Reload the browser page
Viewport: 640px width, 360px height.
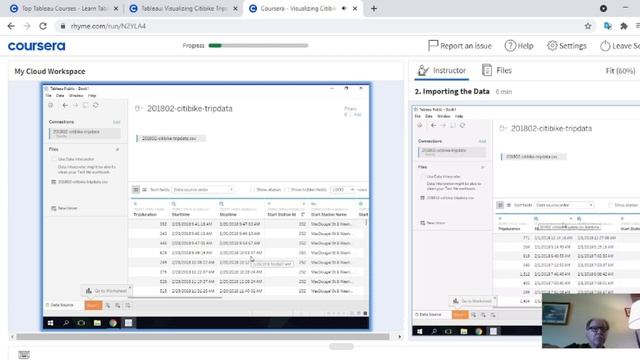tap(43, 26)
